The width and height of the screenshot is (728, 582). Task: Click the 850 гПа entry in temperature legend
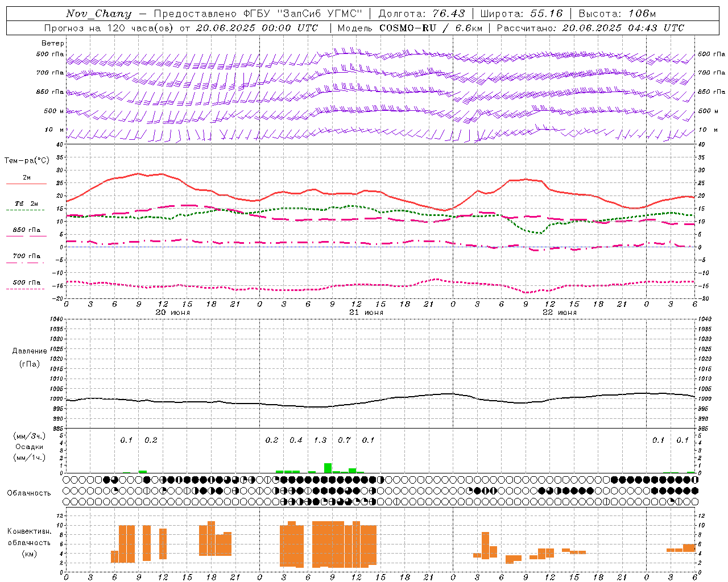coord(27,230)
